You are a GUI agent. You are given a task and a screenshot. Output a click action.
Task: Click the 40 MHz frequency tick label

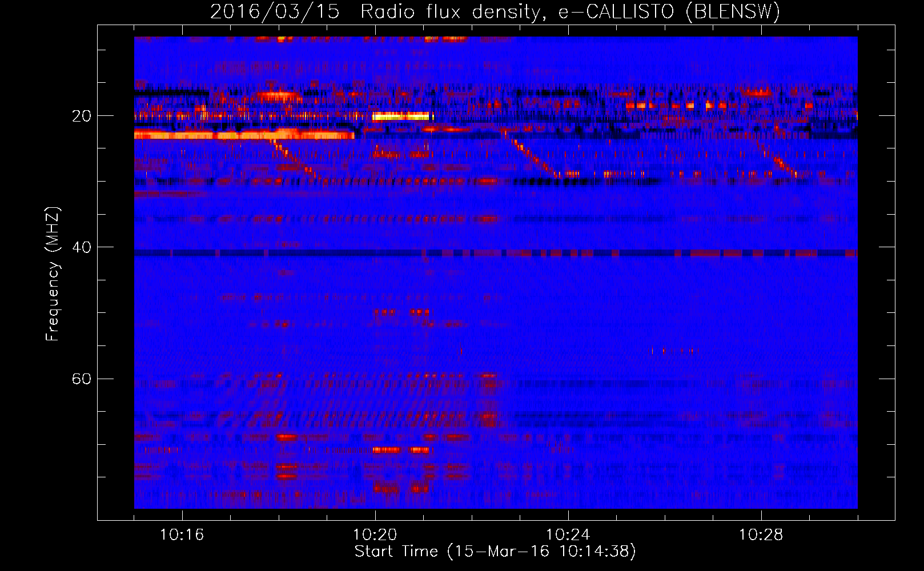pyautogui.click(x=81, y=247)
